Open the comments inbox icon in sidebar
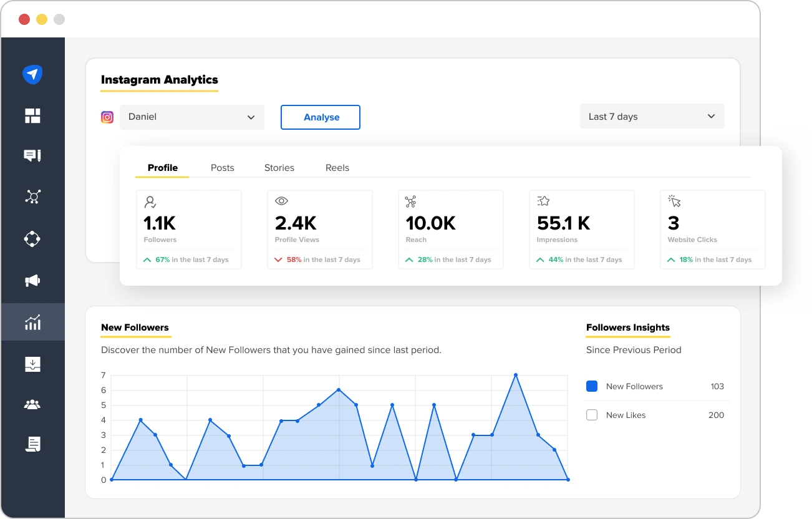The width and height of the screenshot is (812, 519). coord(32,155)
